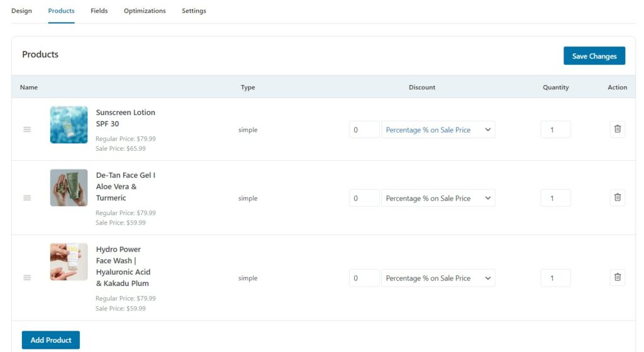Open the Settings tab
The height and width of the screenshot is (352, 644).
[x=194, y=11]
